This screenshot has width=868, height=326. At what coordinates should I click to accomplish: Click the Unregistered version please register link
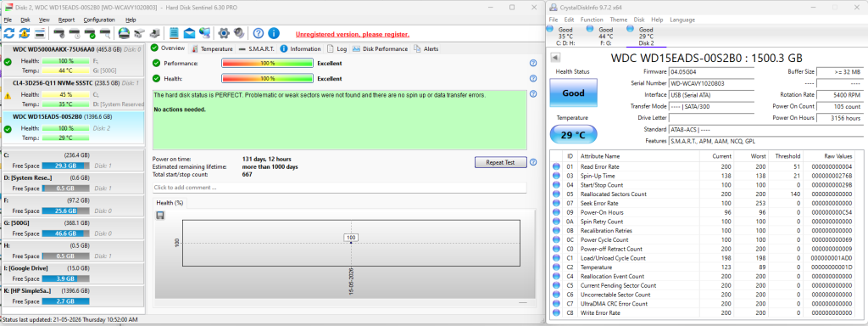[x=353, y=34]
